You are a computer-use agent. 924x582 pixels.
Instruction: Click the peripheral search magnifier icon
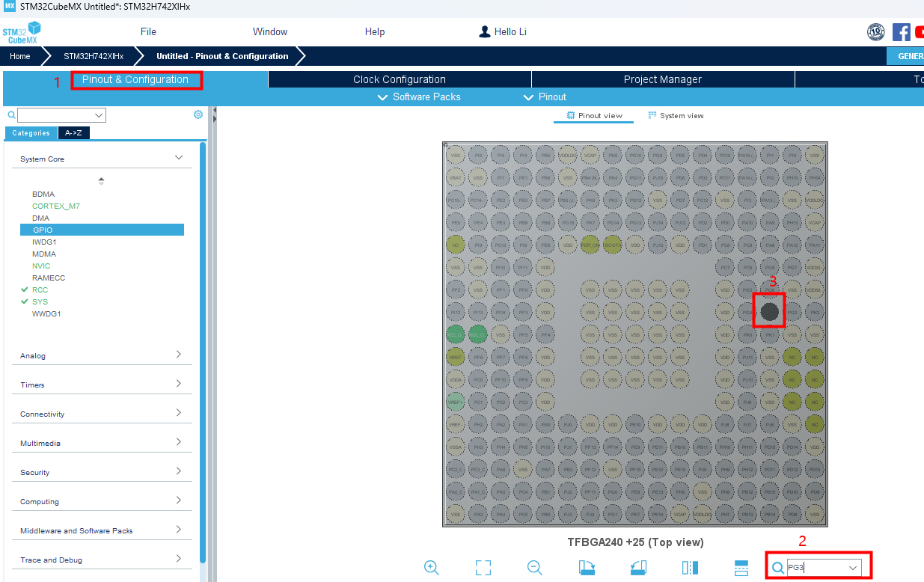click(11, 115)
